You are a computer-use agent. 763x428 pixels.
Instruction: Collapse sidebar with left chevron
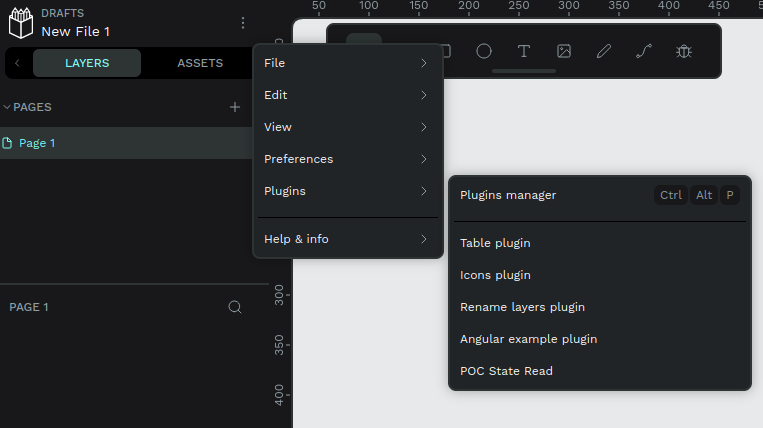coord(17,63)
